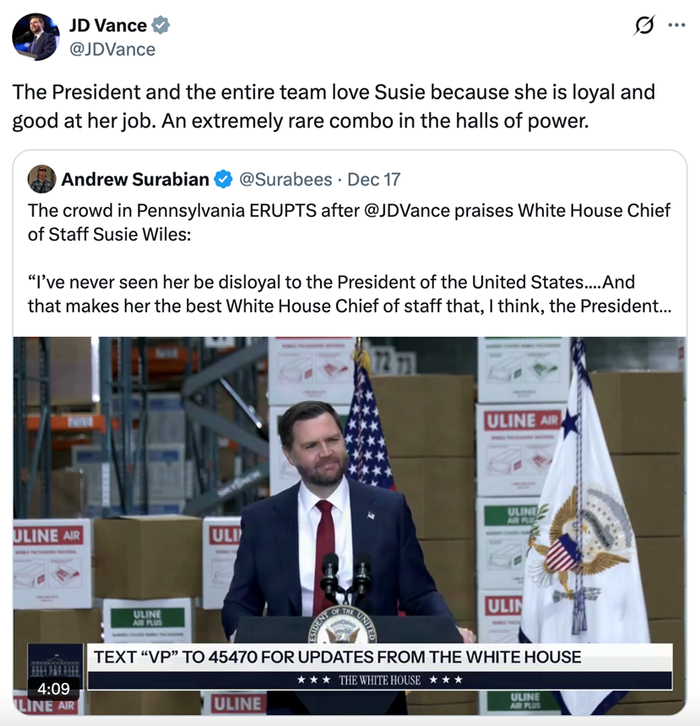
Task: Click Andrew Surabian's blue verified badge
Action: [x=223, y=179]
